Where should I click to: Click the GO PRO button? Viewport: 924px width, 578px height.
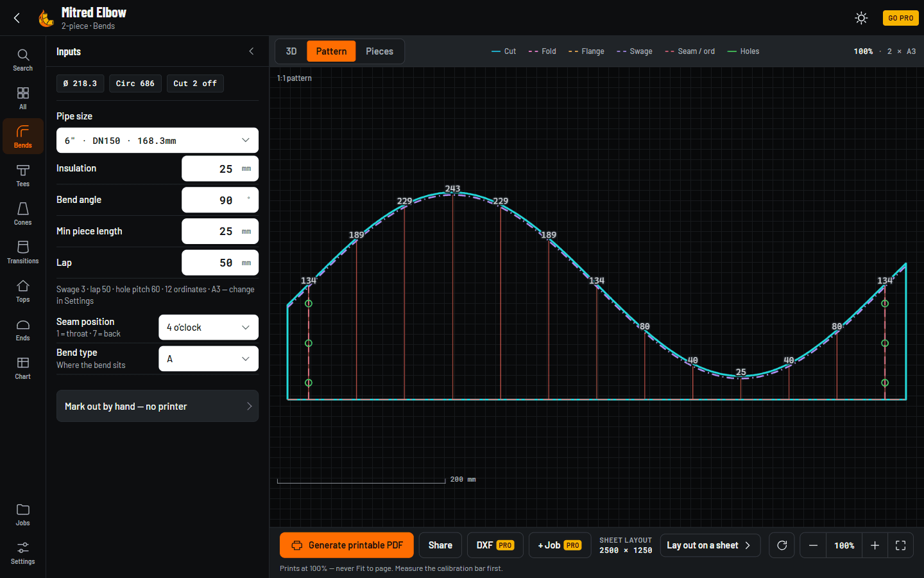[x=900, y=18]
